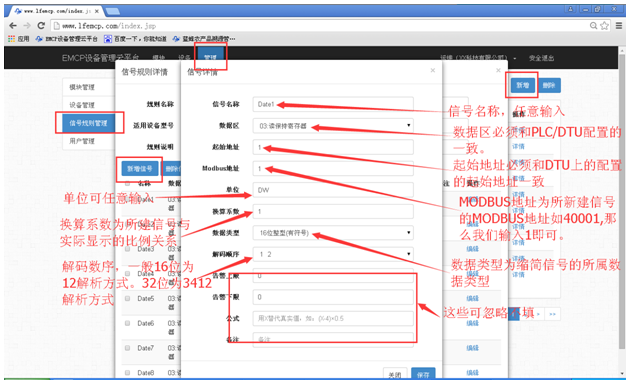Check the Date6 row checkbox
This screenshot has width=630, height=382.
click(x=127, y=323)
